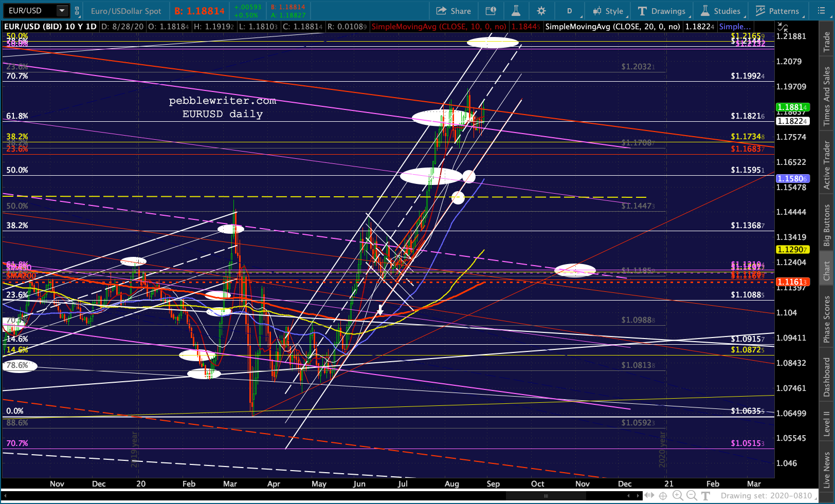Open the Trade sidebar tab
Screen dimensions: 835x504
click(x=827, y=42)
